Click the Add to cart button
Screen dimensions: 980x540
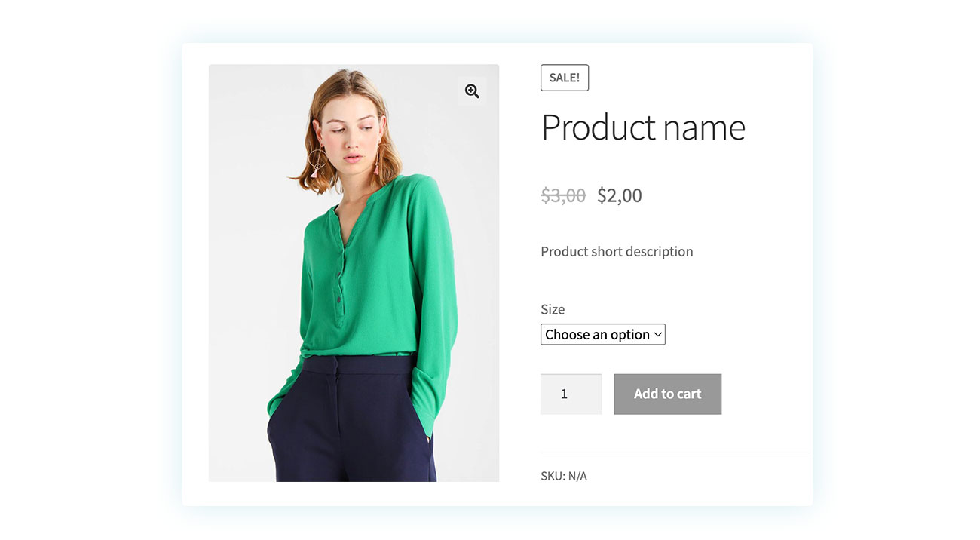pyautogui.click(x=668, y=394)
